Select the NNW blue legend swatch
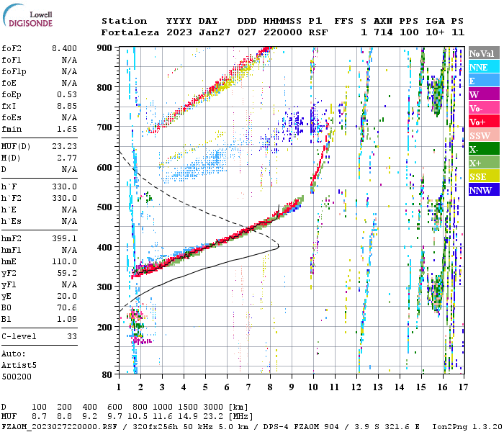The image size is (504, 432). coord(484,190)
